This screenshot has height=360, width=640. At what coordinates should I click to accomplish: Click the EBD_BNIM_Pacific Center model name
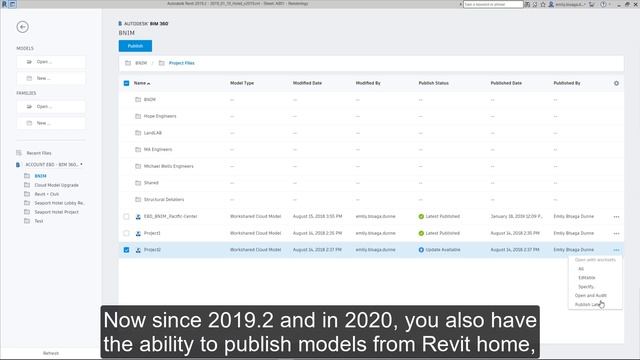pos(171,217)
